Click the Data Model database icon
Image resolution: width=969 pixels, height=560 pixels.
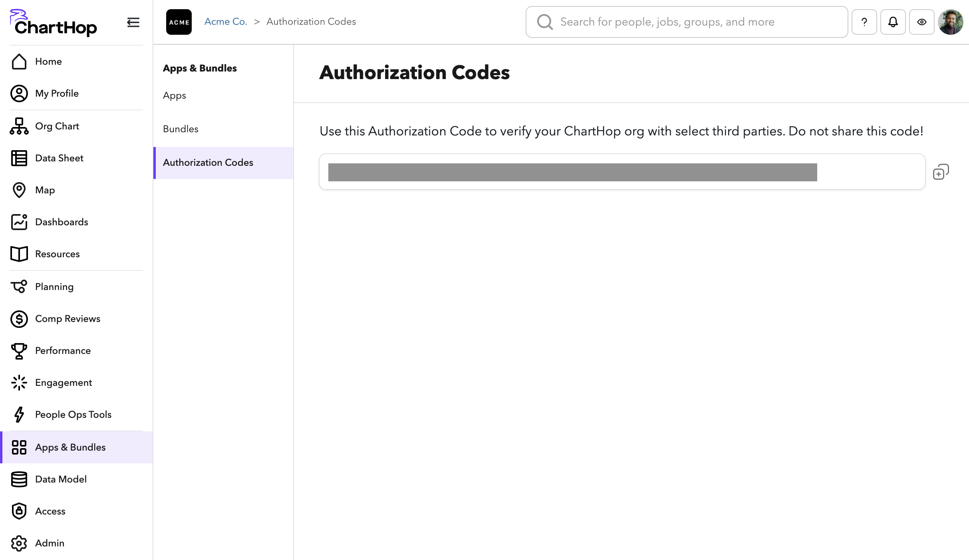tap(19, 479)
